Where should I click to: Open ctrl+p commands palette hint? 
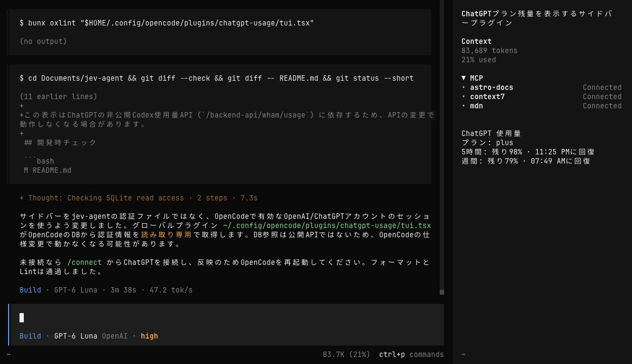(411, 355)
